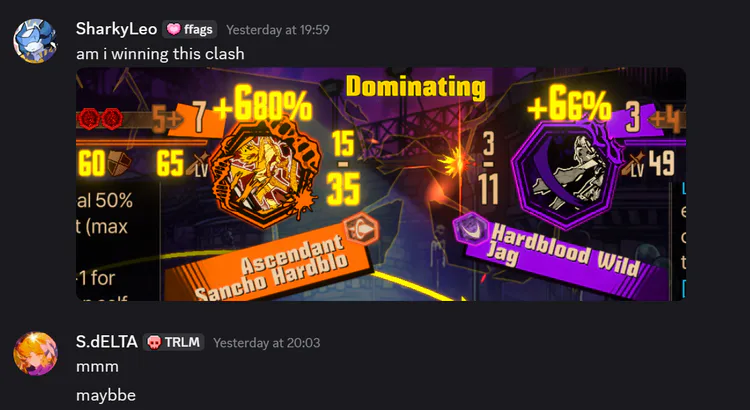Click the red coin icons at left
The image size is (750, 410).
(100, 119)
